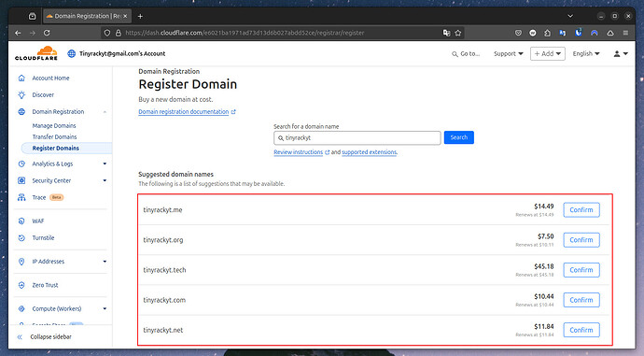
Task: Open the Firefox hamburger menu
Action: 625,33
